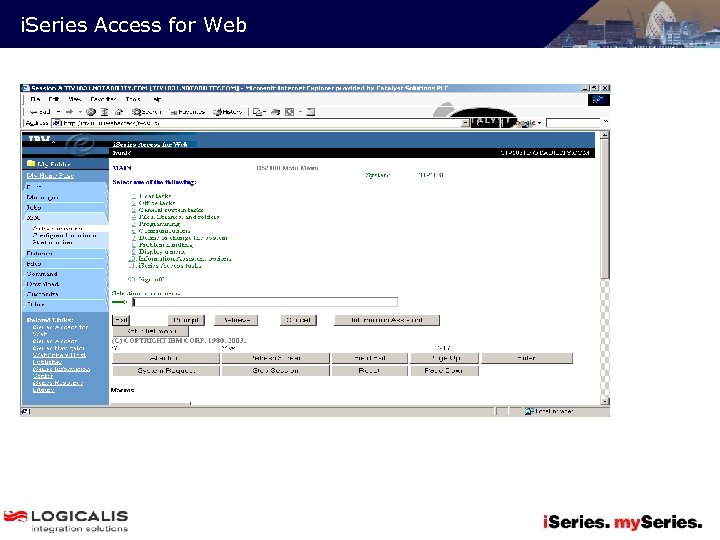
Task: Click the Retrieve function button
Action: pos(237,320)
